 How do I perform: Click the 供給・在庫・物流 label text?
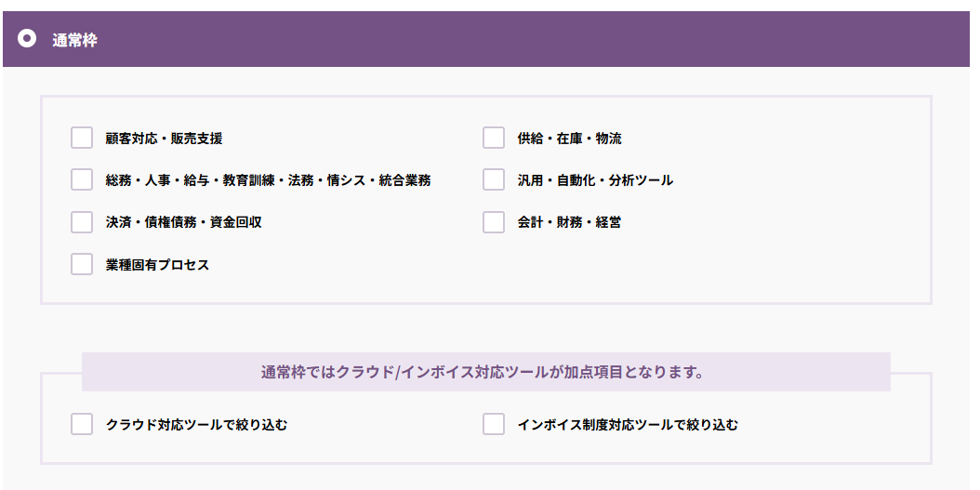click(x=569, y=139)
